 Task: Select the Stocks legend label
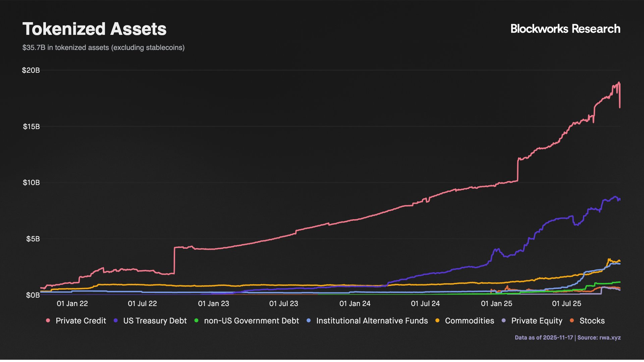pyautogui.click(x=592, y=321)
